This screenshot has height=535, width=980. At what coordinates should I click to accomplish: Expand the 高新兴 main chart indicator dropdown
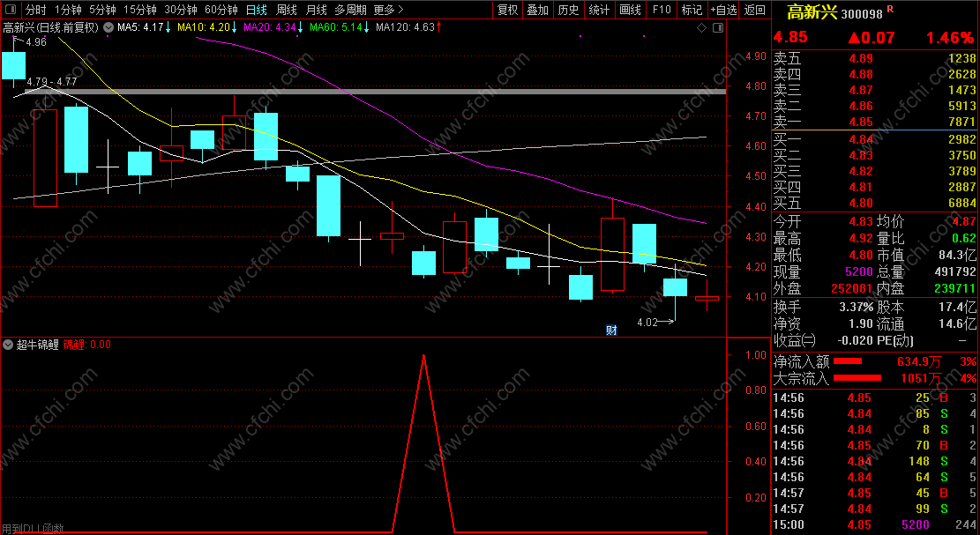click(x=108, y=27)
